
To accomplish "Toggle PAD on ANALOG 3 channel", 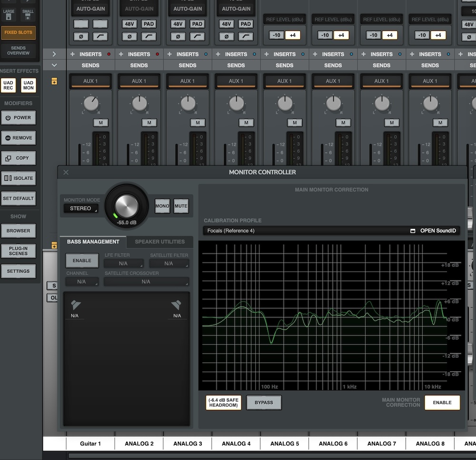I will pyautogui.click(x=198, y=24).
